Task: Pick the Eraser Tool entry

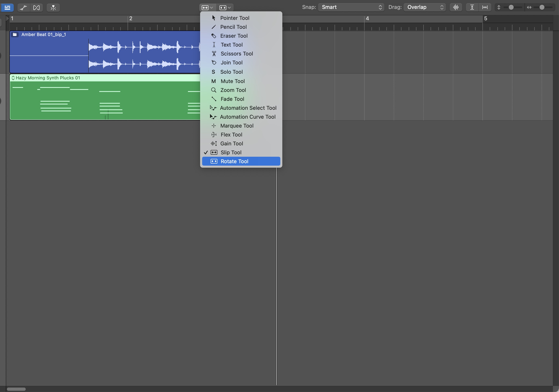Action: click(241, 36)
